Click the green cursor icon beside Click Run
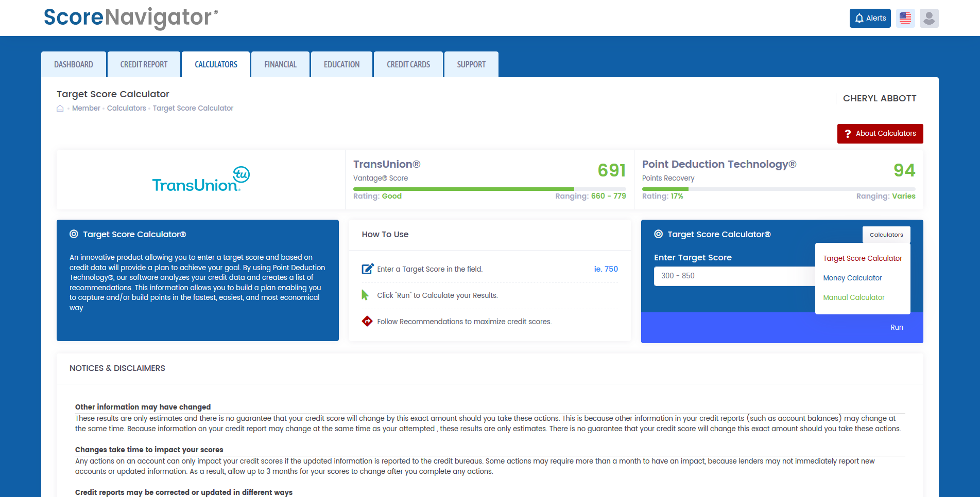 pos(365,295)
